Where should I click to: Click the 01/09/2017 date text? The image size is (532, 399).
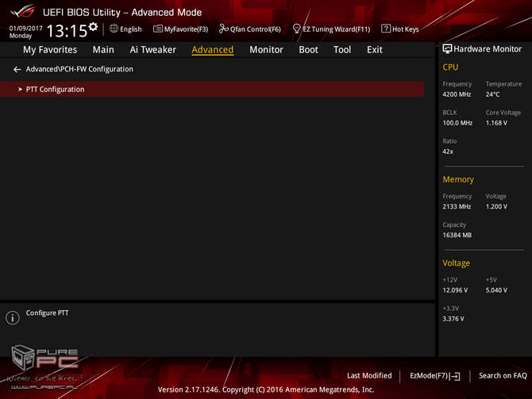click(x=25, y=28)
